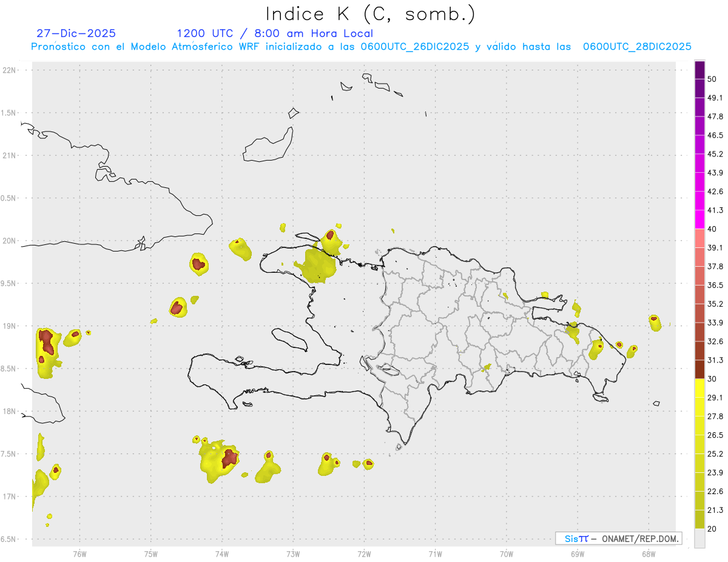
Task: Click the legend value "46.5"
Action: tap(715, 135)
